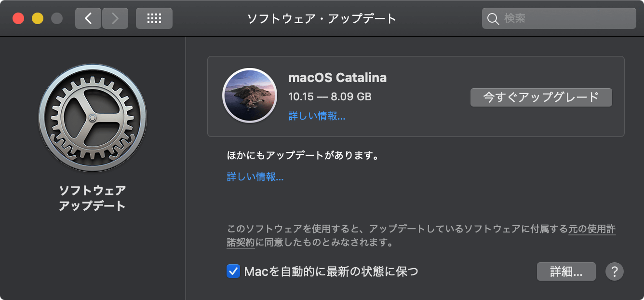
Task: Open help with the question mark button
Action: coord(615,272)
